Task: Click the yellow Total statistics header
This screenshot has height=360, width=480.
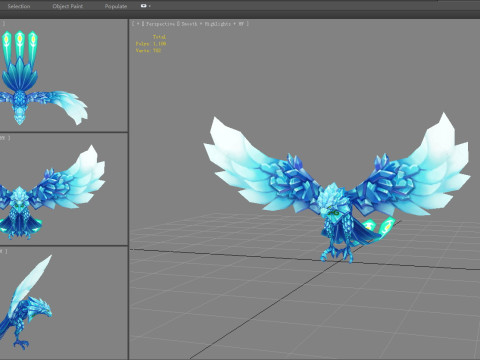Action: [159, 37]
